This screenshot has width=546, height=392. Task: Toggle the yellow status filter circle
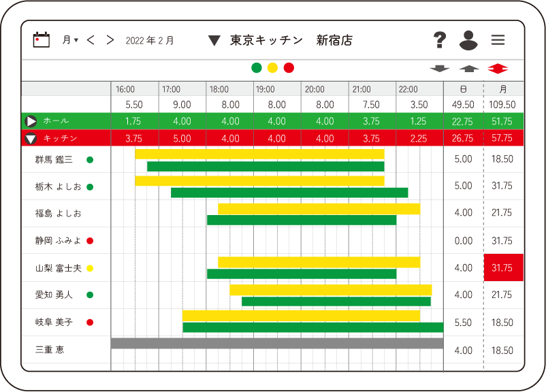[272, 67]
